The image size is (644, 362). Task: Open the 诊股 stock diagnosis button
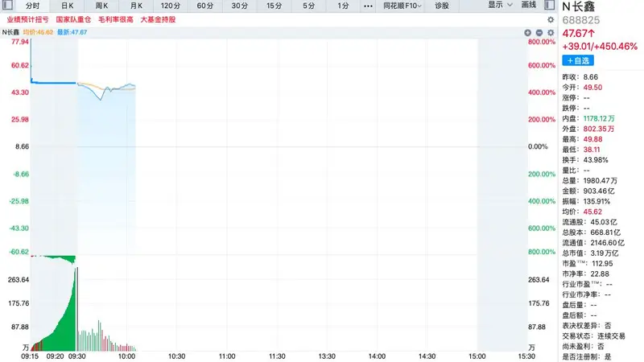pyautogui.click(x=441, y=6)
